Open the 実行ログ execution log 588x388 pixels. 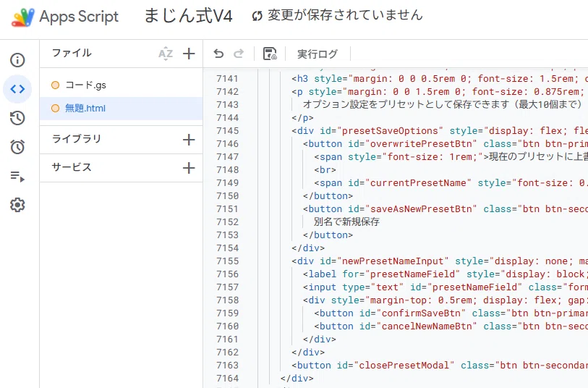pos(318,54)
